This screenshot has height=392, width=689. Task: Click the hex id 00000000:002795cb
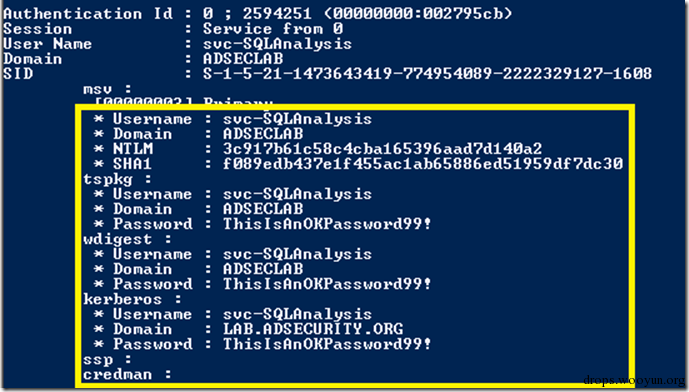click(x=418, y=14)
